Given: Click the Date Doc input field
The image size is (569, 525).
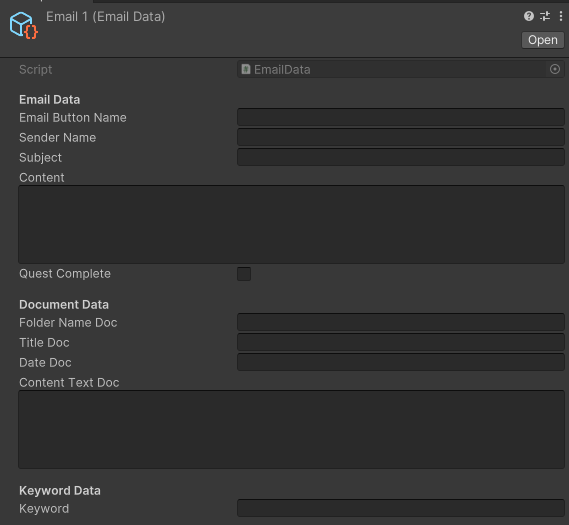Looking at the screenshot, I should (x=401, y=362).
